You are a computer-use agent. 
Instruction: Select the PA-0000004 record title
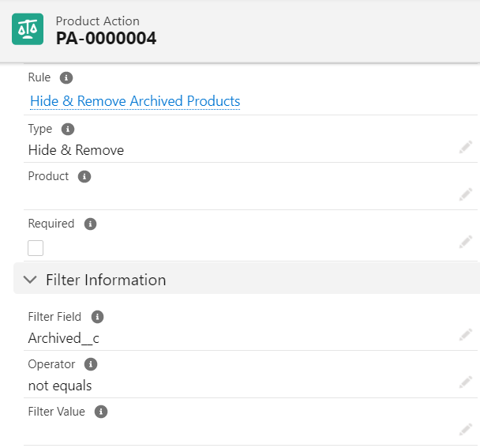point(106,39)
